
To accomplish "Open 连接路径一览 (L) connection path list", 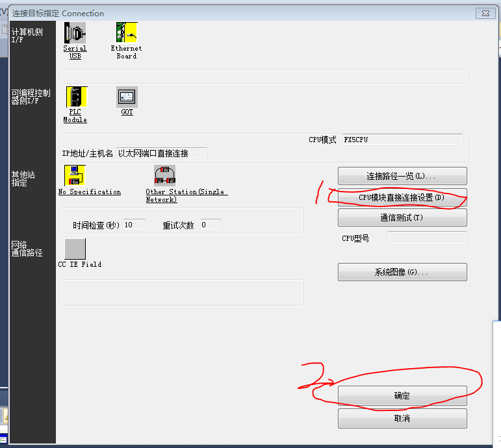I will (402, 176).
